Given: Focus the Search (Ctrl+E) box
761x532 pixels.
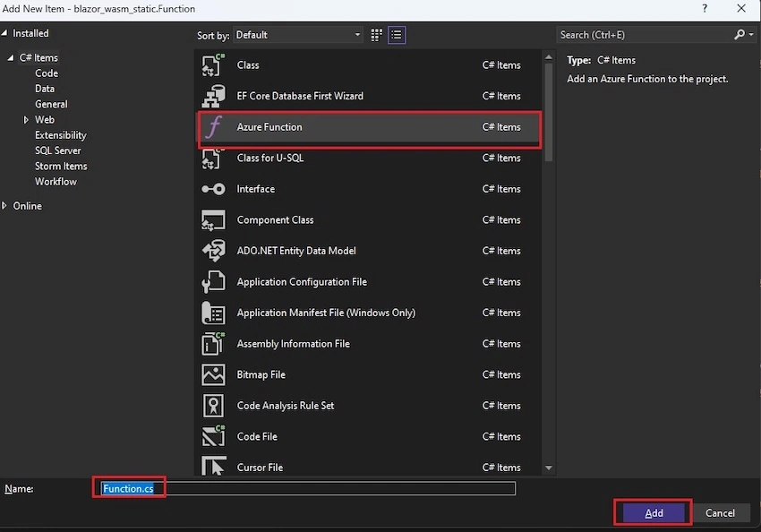Looking at the screenshot, I should [646, 34].
